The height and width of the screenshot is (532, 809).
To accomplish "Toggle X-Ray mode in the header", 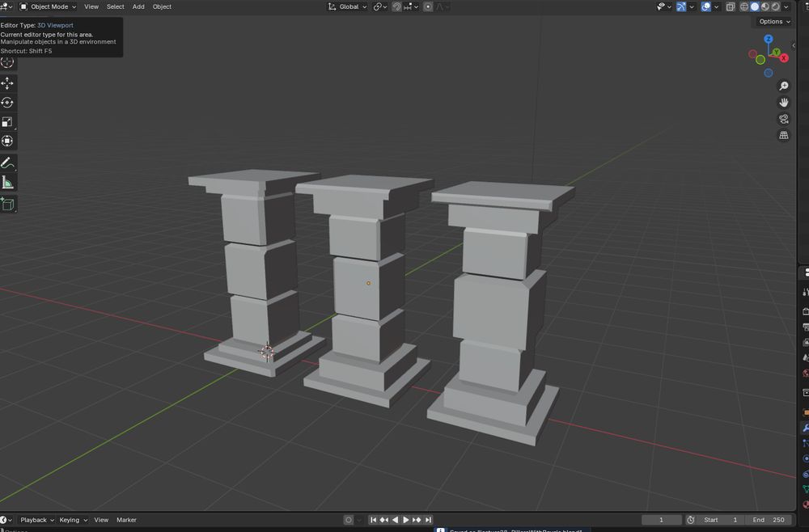I will [x=731, y=6].
